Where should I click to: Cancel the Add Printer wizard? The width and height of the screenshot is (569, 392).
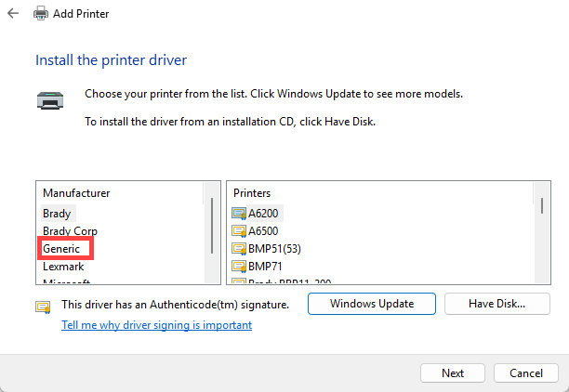[526, 373]
